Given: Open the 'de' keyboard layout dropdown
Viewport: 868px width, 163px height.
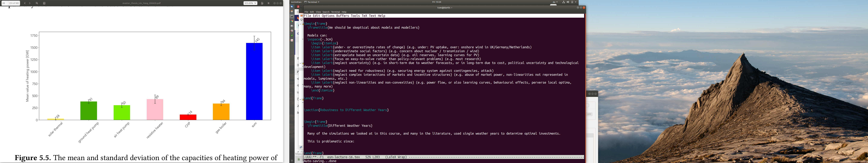Looking at the screenshot, I should [x=555, y=2].
